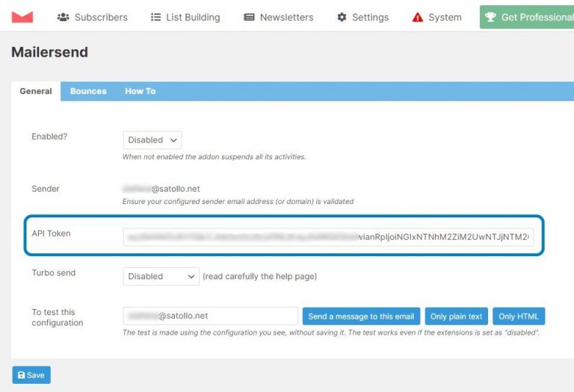Save the Mailersend settings
The image size is (574, 392).
pyautogui.click(x=31, y=375)
